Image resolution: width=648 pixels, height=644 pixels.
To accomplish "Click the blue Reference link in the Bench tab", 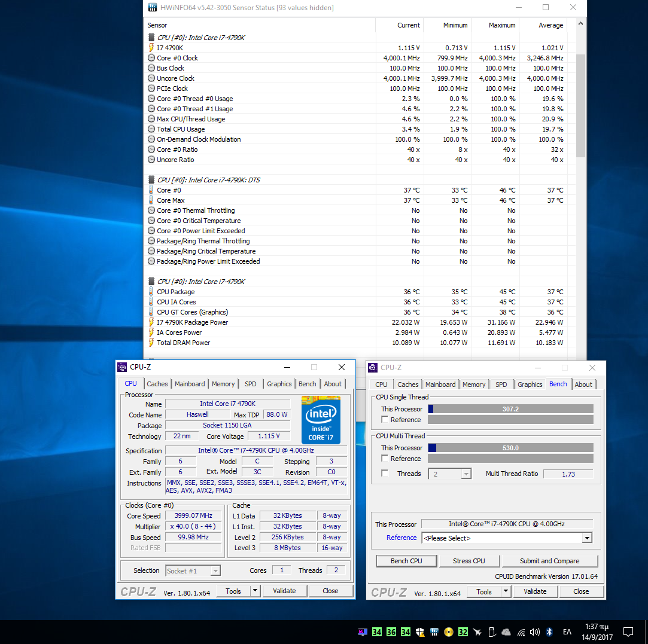I will pos(401,538).
